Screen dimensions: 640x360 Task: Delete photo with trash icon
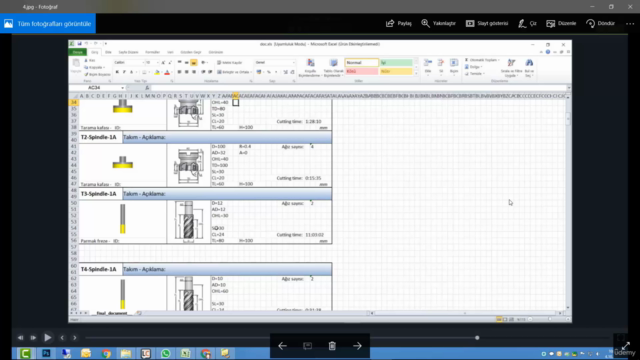[332, 346]
